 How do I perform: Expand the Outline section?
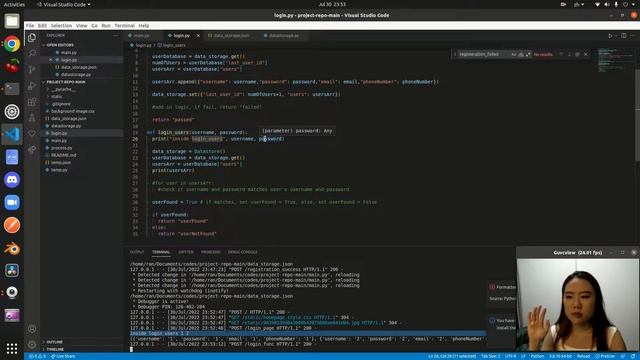coord(54,342)
